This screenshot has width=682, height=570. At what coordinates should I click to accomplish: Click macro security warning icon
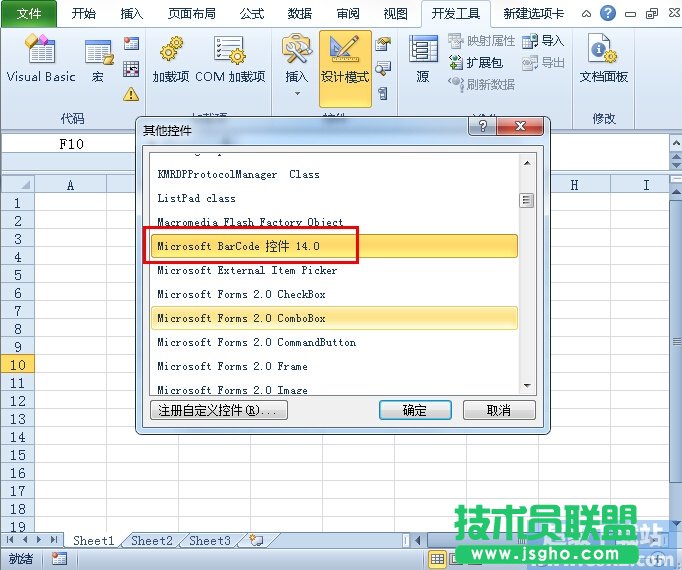click(x=131, y=95)
